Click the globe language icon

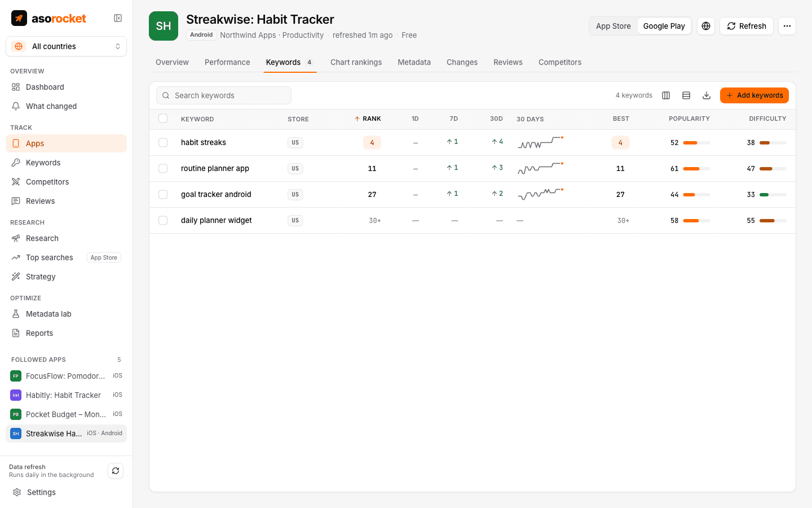(706, 26)
